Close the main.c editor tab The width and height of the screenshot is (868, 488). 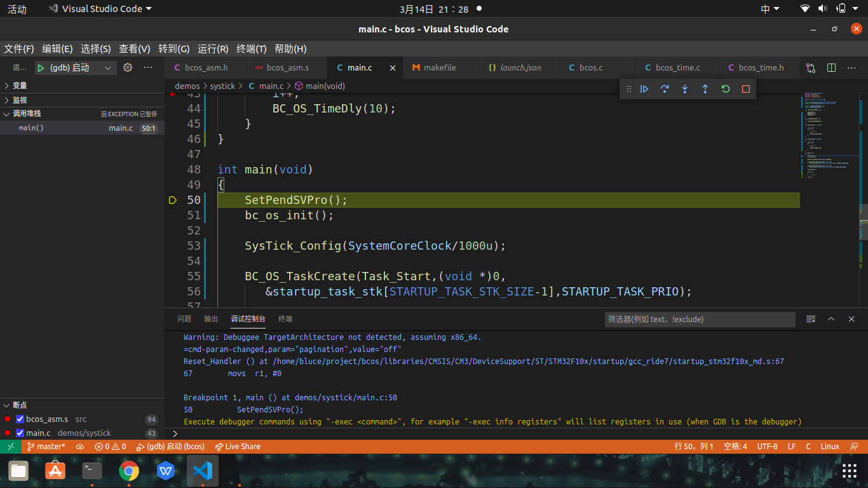(393, 68)
